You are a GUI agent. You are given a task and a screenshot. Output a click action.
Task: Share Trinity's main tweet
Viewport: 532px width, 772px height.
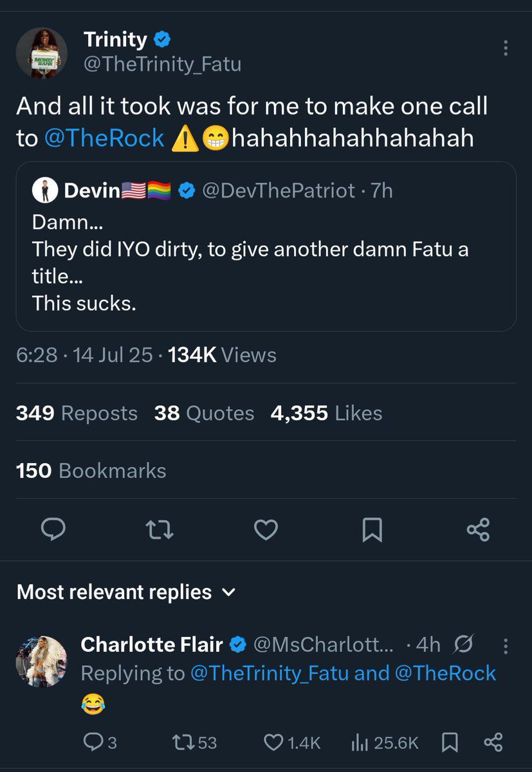click(x=478, y=529)
